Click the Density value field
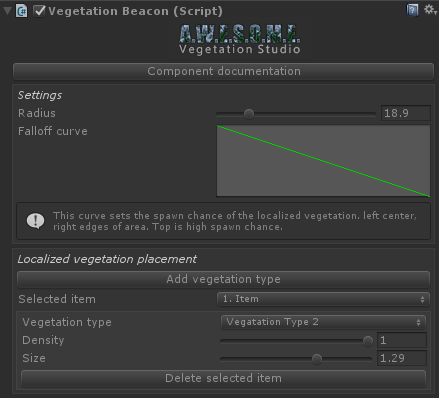This screenshot has width=439, height=398. point(402,340)
